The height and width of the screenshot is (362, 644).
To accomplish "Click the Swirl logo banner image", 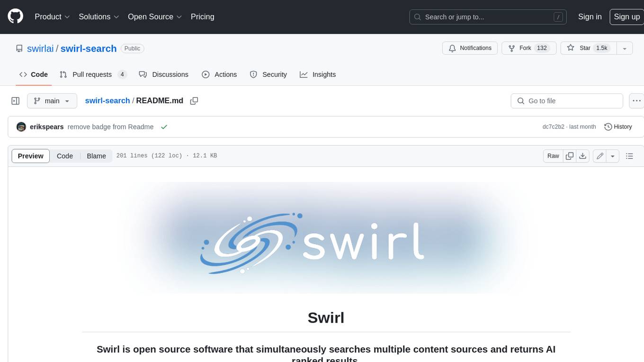I will pos(326,237).
